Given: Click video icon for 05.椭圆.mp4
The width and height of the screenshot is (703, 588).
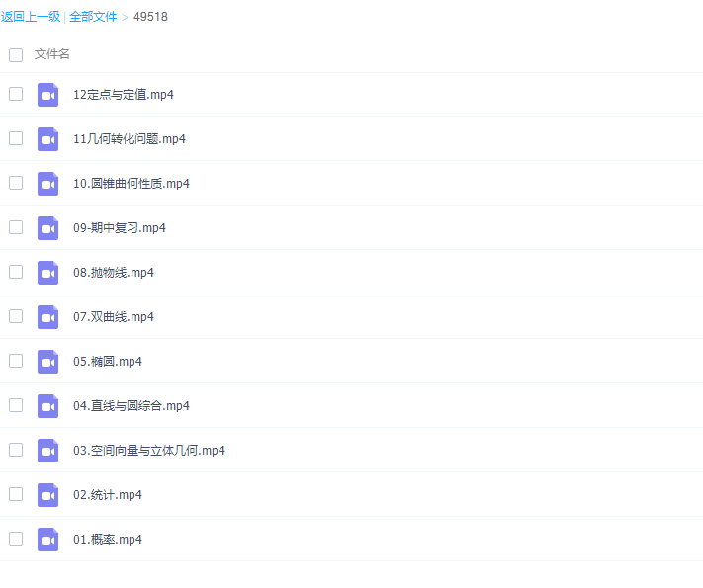Looking at the screenshot, I should point(48,362).
